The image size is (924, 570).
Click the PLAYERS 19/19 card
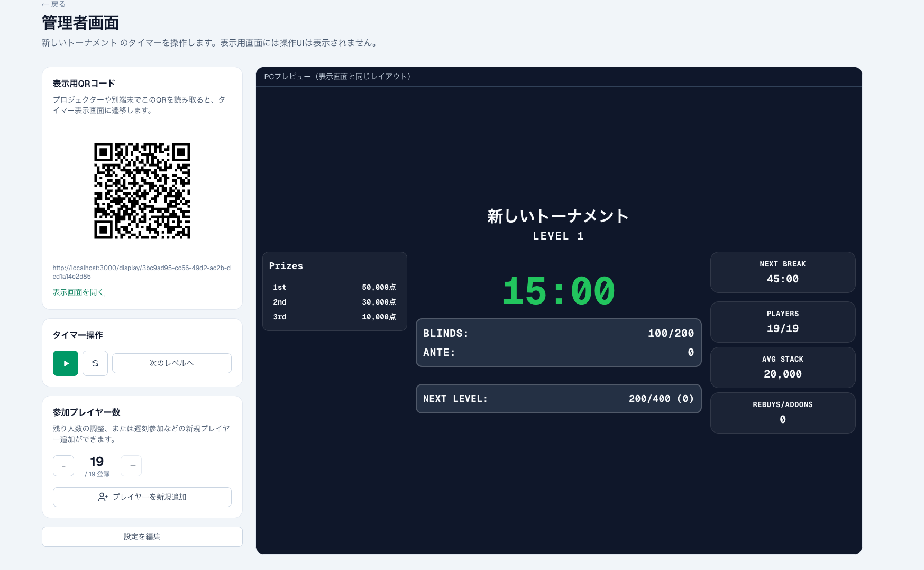tap(783, 322)
